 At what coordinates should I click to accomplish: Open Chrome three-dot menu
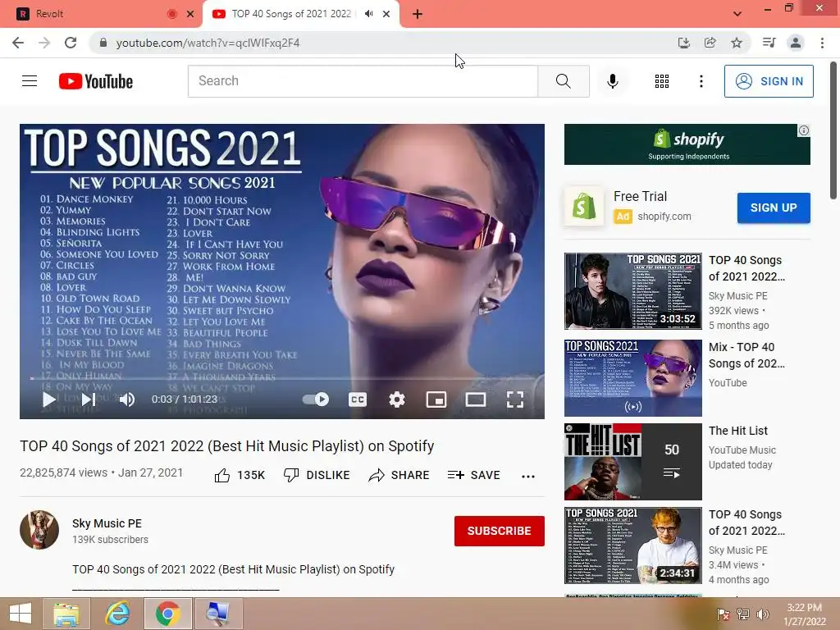pos(822,43)
